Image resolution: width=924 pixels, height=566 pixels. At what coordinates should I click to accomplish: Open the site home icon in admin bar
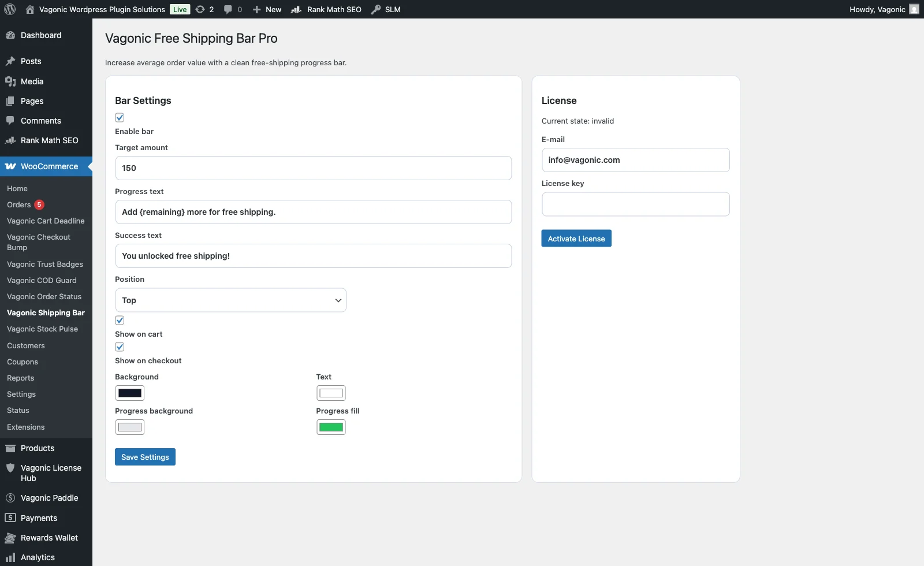(x=30, y=9)
